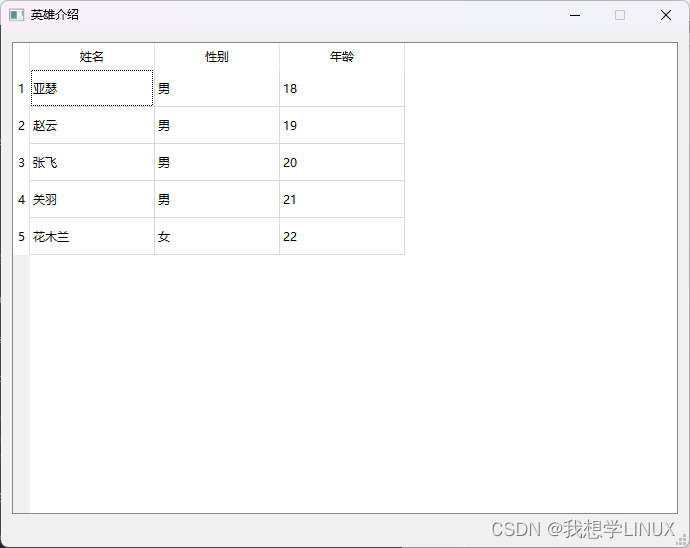Click the window resize grip corner

[x=682, y=540]
